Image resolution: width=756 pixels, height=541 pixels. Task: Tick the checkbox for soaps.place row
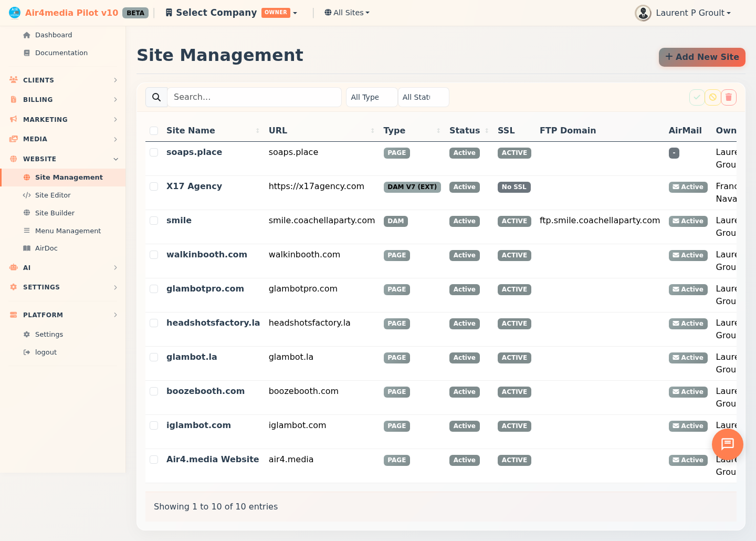(154, 152)
